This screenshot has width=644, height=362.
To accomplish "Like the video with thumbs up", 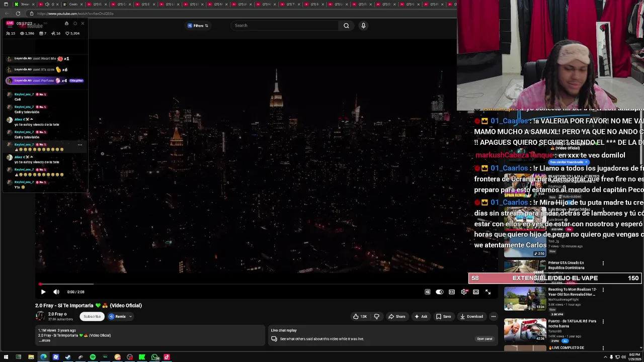I will click(360, 316).
